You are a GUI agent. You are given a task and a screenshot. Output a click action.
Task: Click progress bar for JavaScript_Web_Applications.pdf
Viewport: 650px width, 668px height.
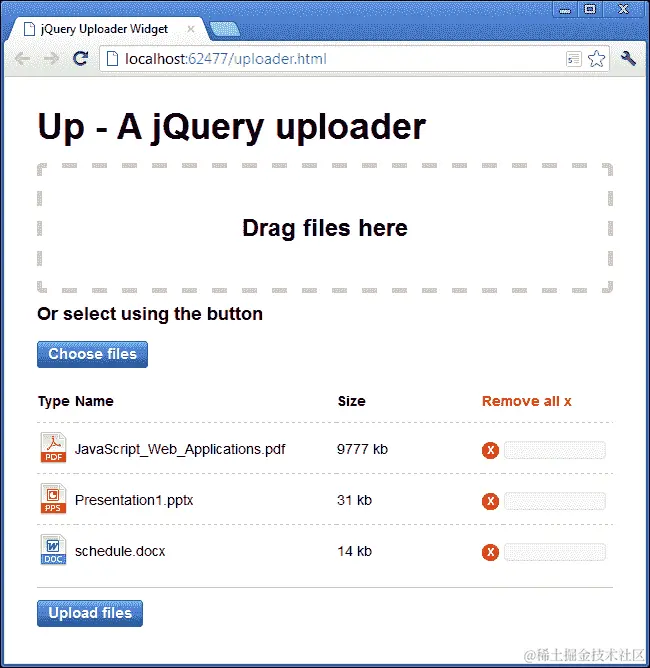pos(555,450)
